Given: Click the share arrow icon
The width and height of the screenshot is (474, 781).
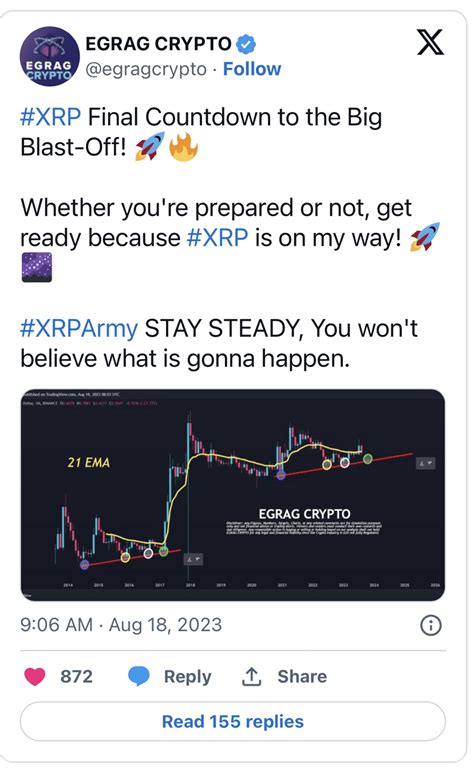Looking at the screenshot, I should [251, 676].
